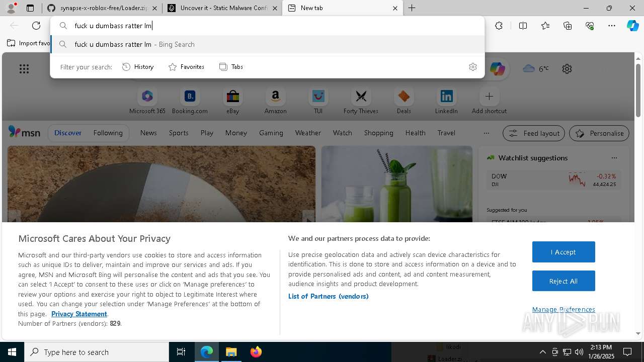
Task: Open a new browser tab with plus
Action: pos(412,8)
